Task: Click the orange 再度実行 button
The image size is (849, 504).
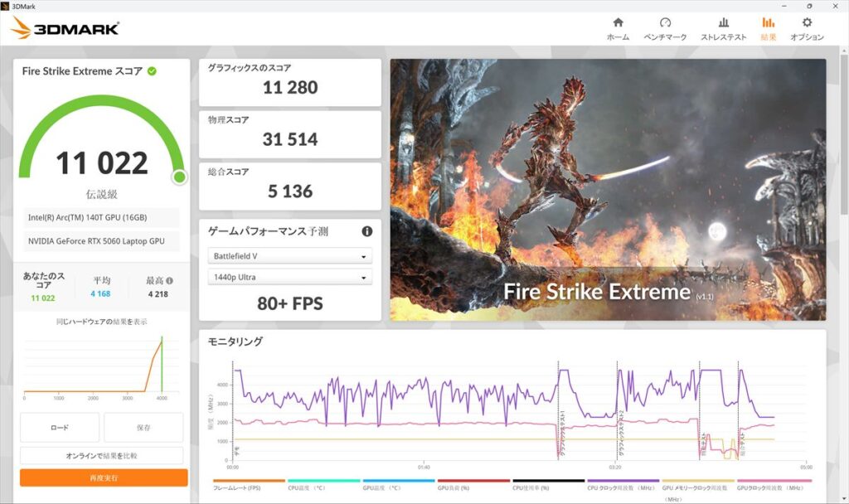Action: 104,477
